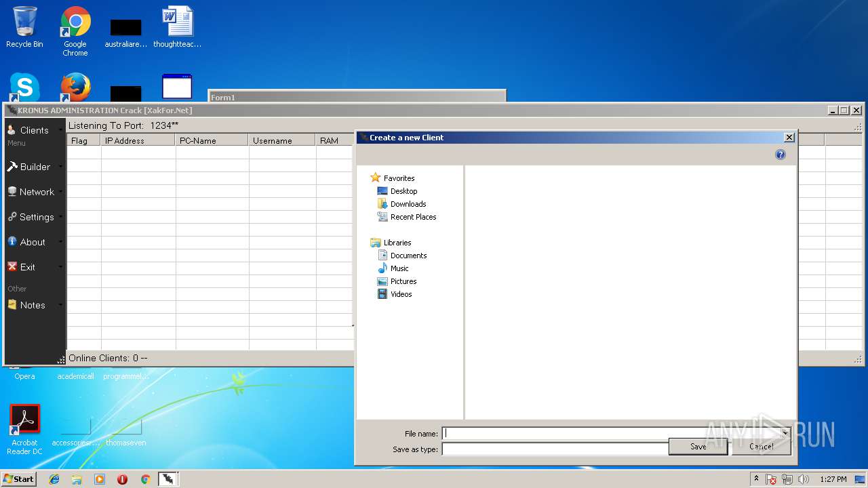868x488 pixels.
Task: Click the blue help icon in the dialog
Action: point(781,155)
